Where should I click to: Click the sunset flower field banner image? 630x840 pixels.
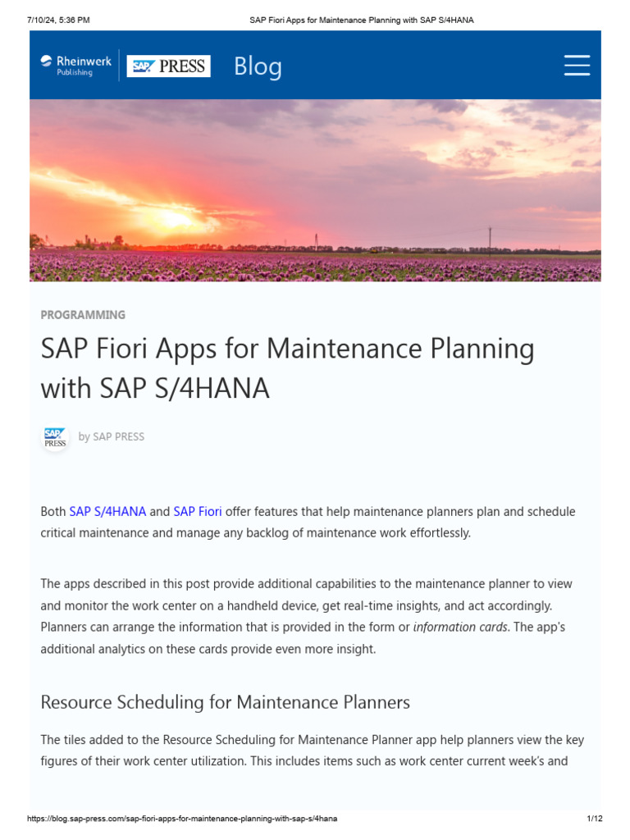[x=315, y=190]
